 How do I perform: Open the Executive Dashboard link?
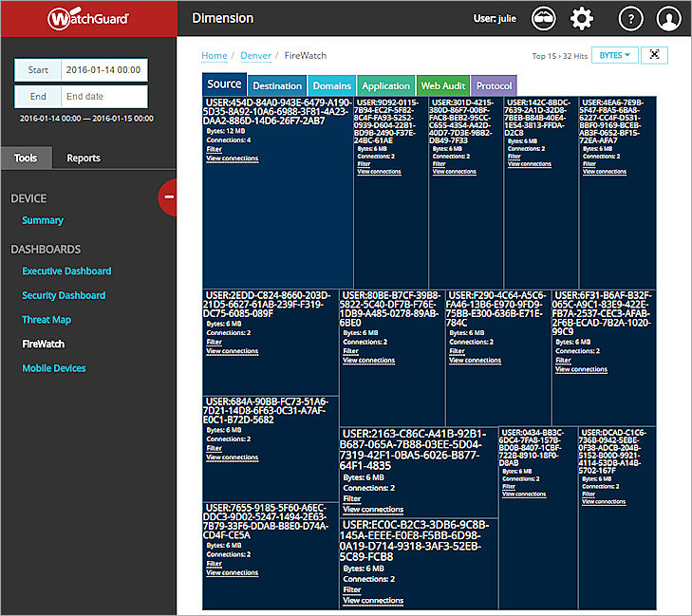[x=66, y=271]
